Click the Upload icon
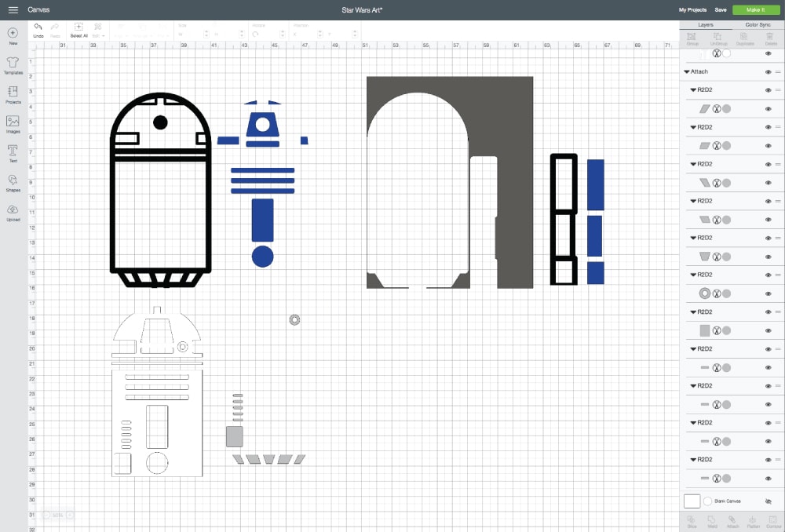785x532 pixels. pos(13,210)
